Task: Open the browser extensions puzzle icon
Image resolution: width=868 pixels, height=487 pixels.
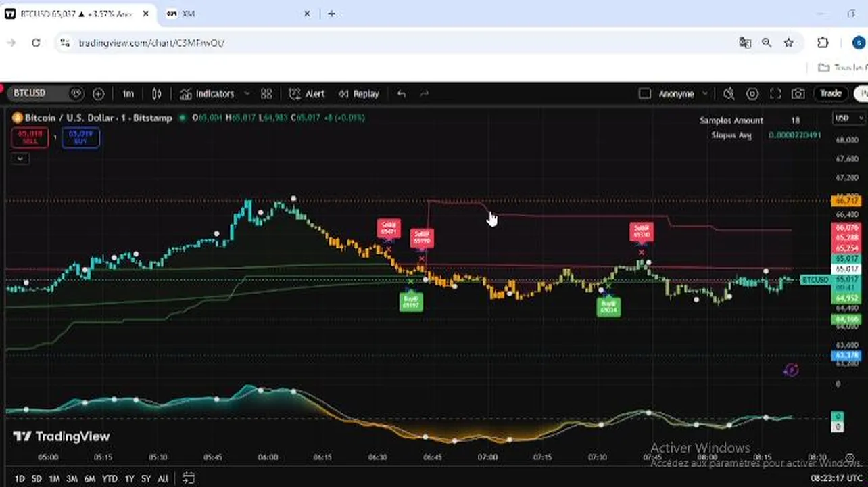Action: [x=823, y=43]
